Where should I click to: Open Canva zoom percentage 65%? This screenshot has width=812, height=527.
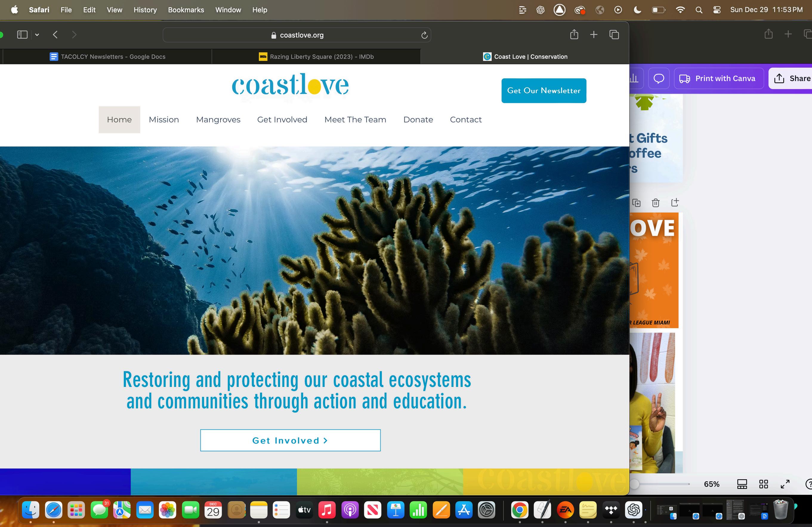pyautogui.click(x=712, y=484)
